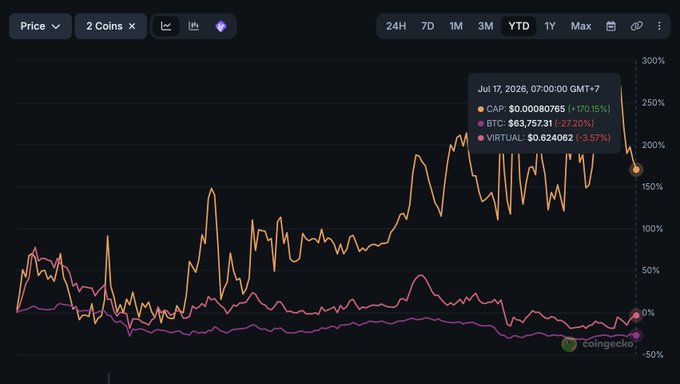Select the line chart view icon
Viewport: 680px width, 384px height.
tap(166, 26)
